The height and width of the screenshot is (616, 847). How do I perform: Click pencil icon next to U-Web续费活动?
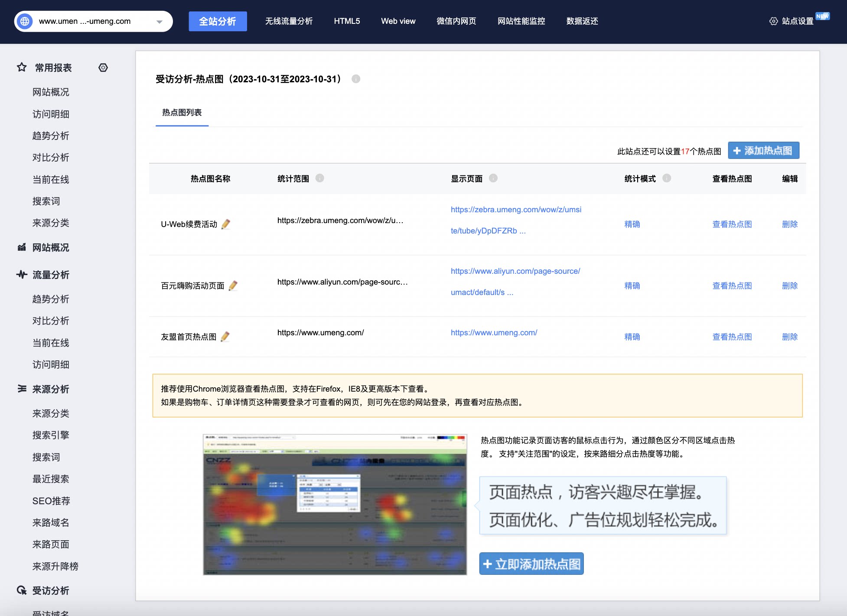225,224
